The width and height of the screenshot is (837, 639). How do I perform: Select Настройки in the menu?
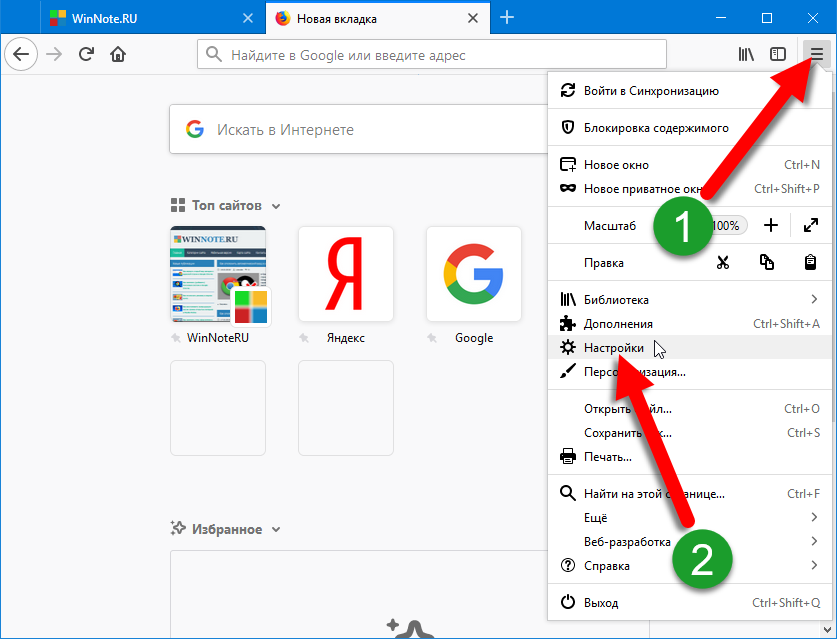tap(614, 347)
